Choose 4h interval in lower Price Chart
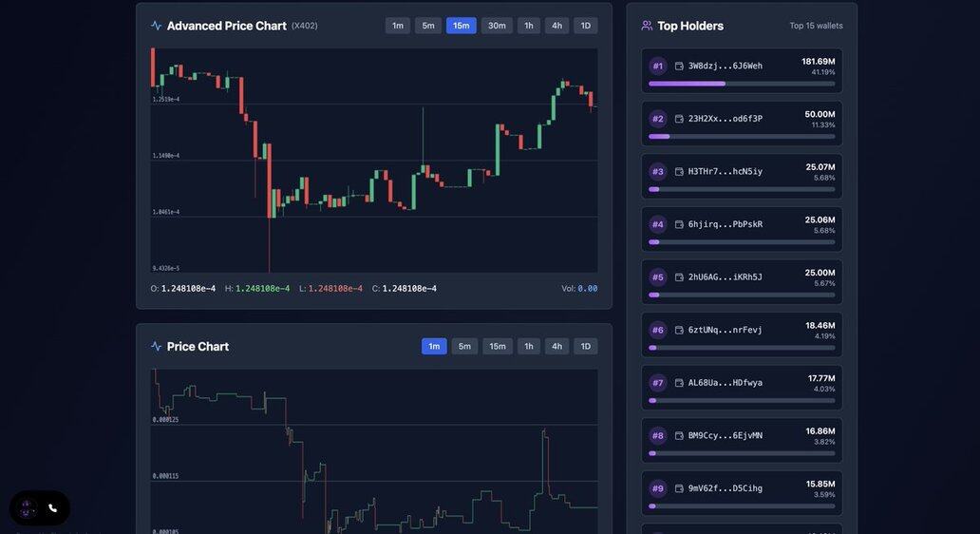 tap(556, 347)
